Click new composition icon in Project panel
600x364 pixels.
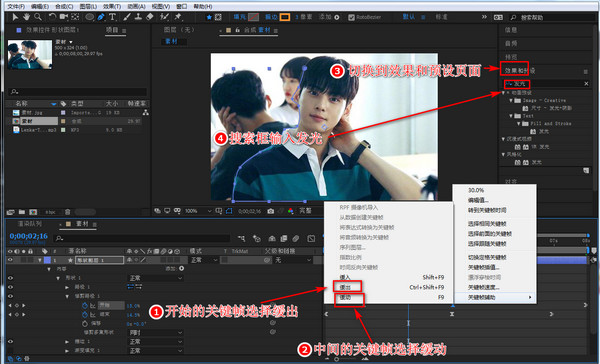[33, 212]
